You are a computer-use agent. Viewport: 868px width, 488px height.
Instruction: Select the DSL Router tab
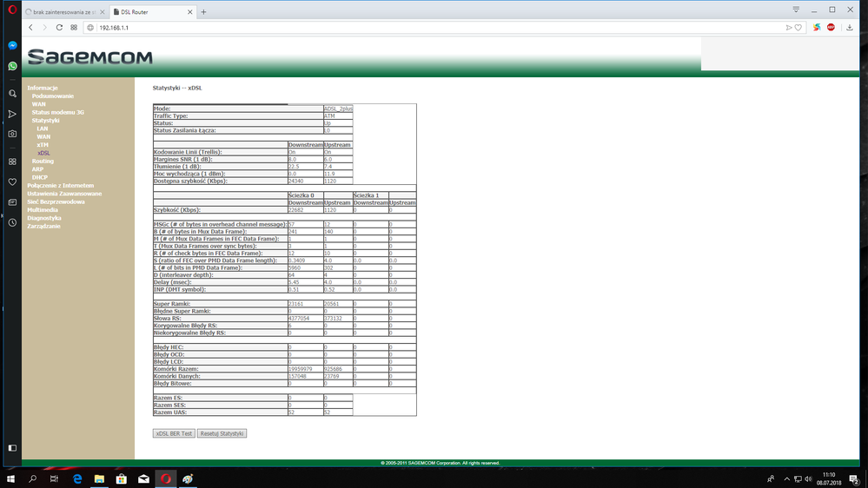152,11
